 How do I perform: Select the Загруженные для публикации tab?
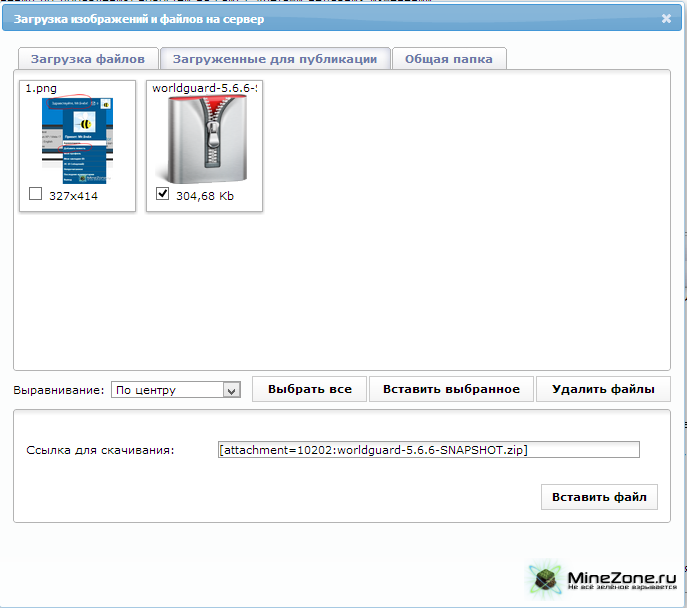275,59
